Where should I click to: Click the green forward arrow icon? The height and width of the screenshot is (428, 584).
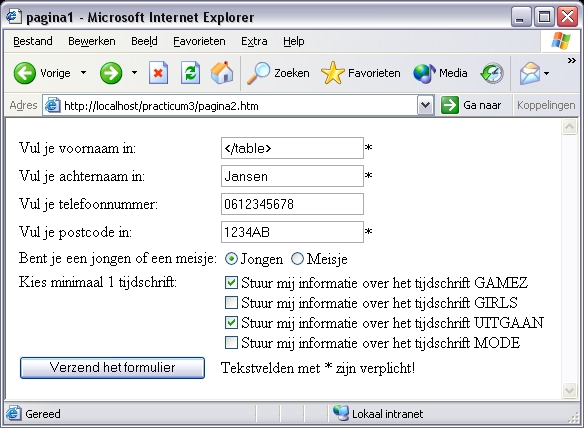111,73
